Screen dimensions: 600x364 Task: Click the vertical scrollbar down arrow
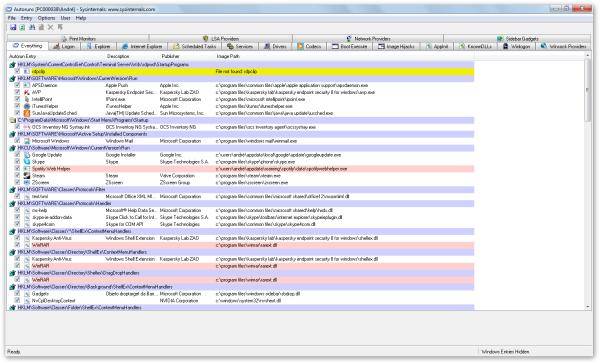pos(588,307)
